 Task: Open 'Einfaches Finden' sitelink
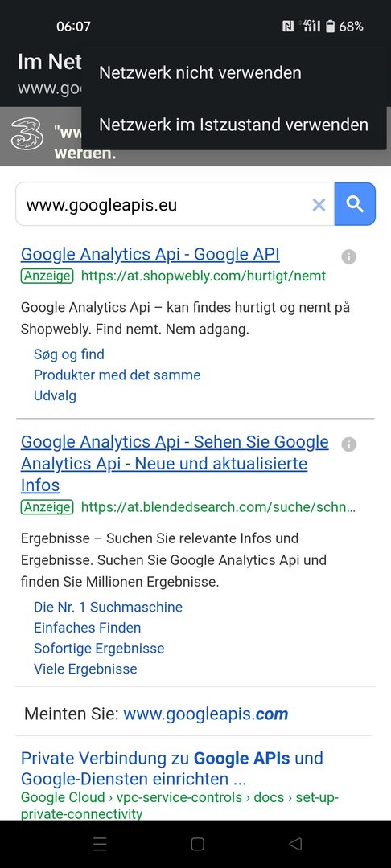point(88,627)
